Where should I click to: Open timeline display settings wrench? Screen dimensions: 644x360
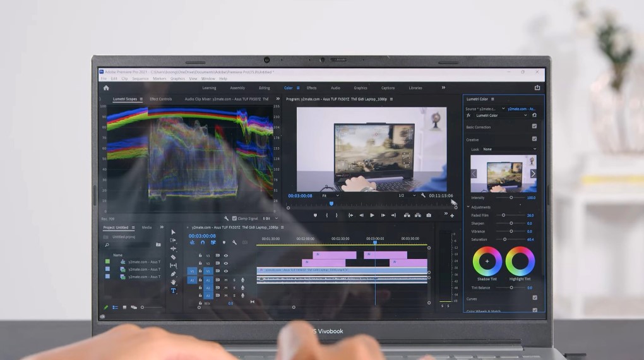234,243
